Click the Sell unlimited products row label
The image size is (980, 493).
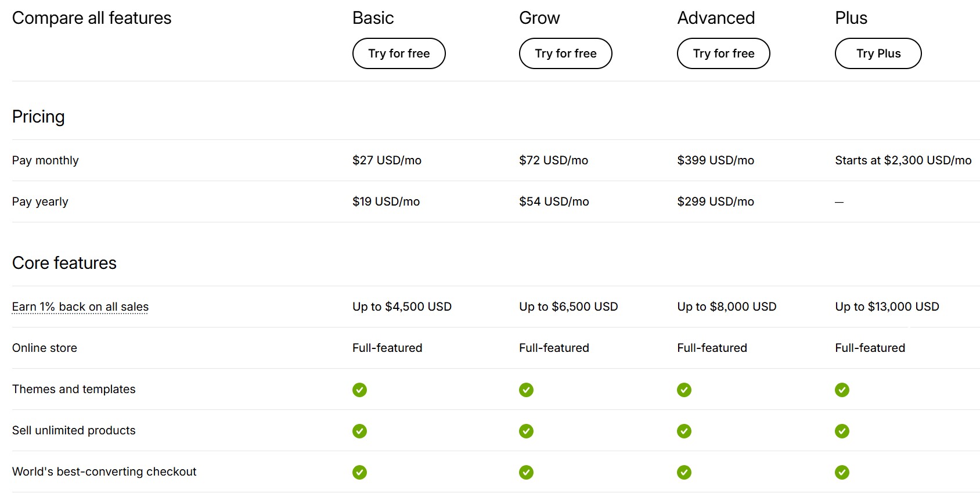pos(74,430)
